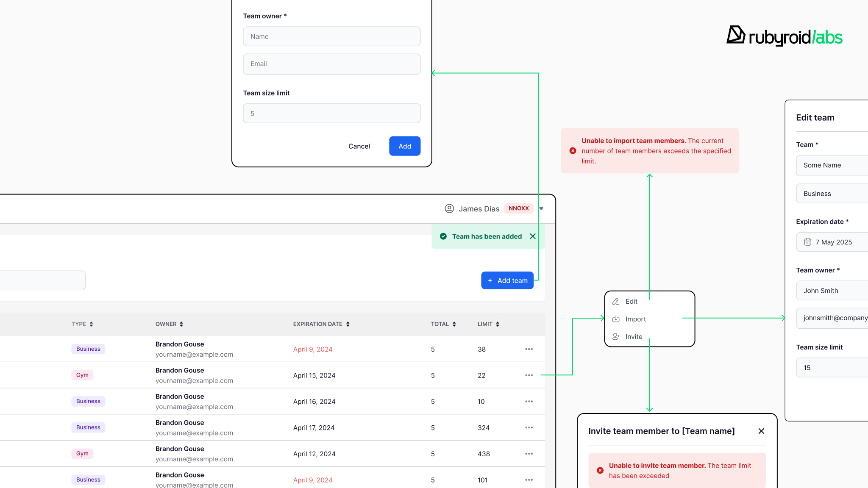Choose Import from the context menu

point(635,319)
